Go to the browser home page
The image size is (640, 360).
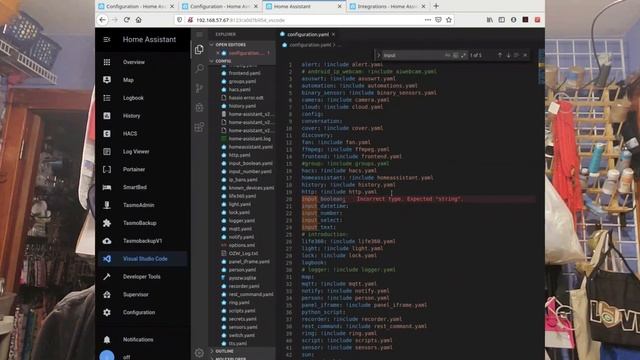[x=138, y=20]
